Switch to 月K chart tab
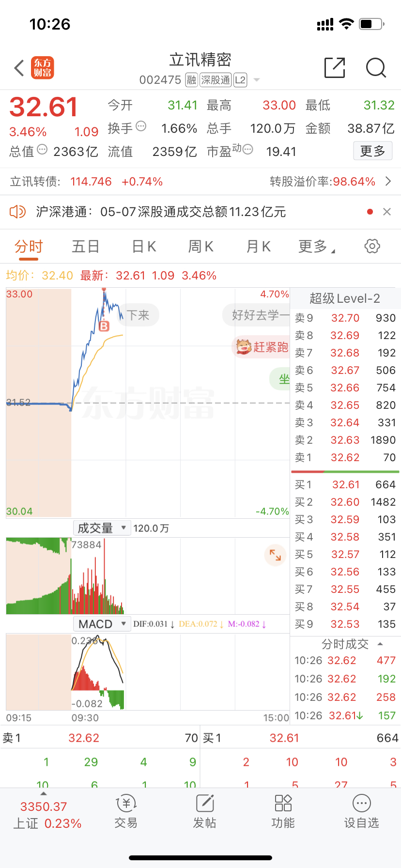 click(259, 247)
